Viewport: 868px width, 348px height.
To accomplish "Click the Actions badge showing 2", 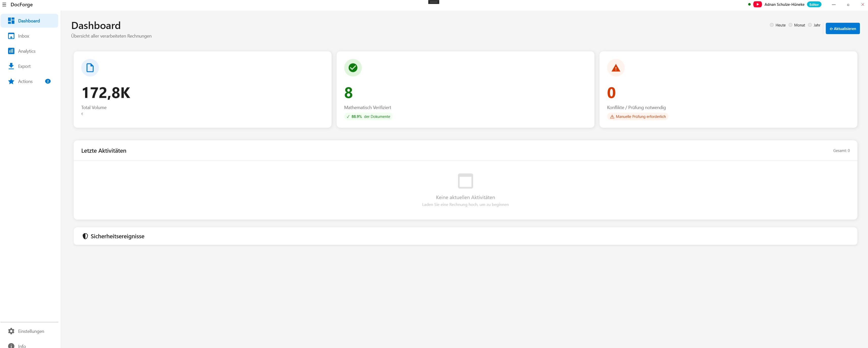I will [x=48, y=81].
